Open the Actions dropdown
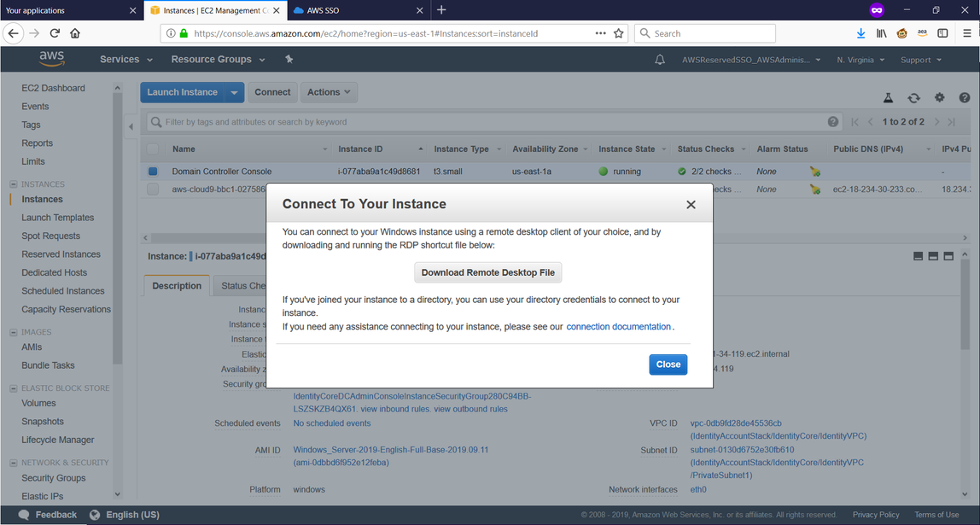This screenshot has width=980, height=525. click(x=329, y=92)
